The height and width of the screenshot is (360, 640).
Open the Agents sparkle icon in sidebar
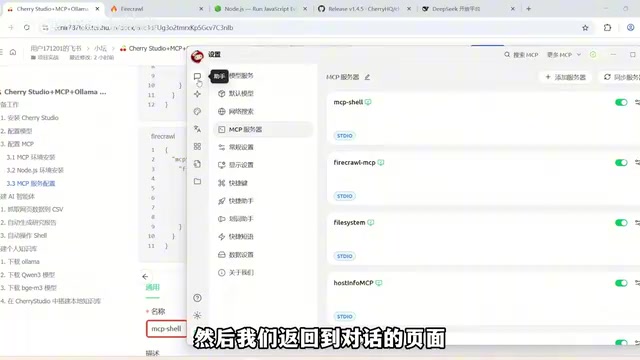(197, 94)
